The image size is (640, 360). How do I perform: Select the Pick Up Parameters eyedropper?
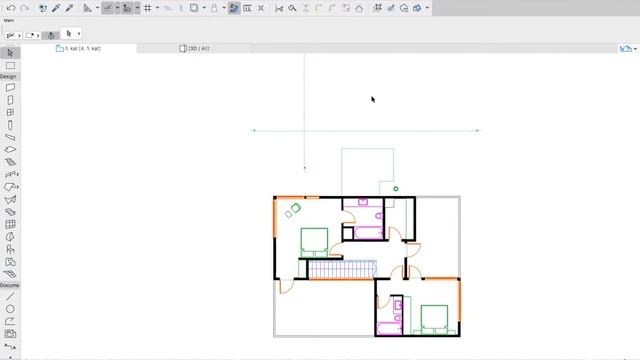56,8
